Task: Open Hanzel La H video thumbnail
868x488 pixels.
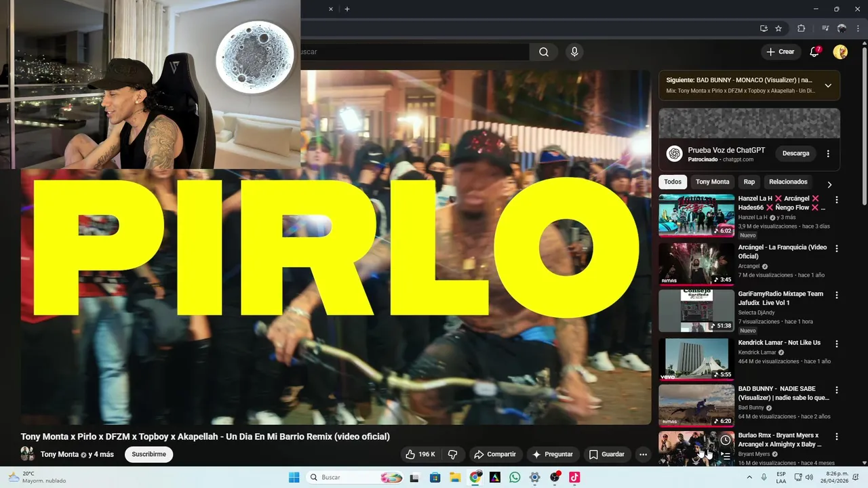Action: [696, 215]
